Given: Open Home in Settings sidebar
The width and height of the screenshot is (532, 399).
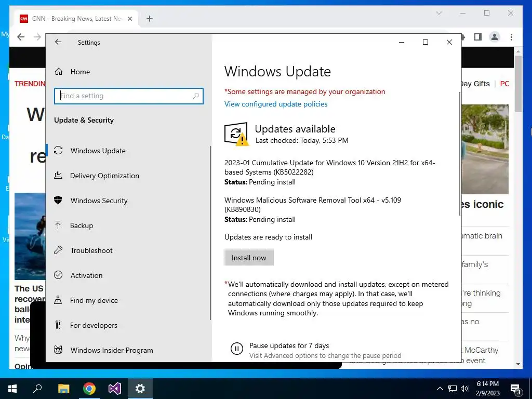Looking at the screenshot, I should [x=80, y=72].
